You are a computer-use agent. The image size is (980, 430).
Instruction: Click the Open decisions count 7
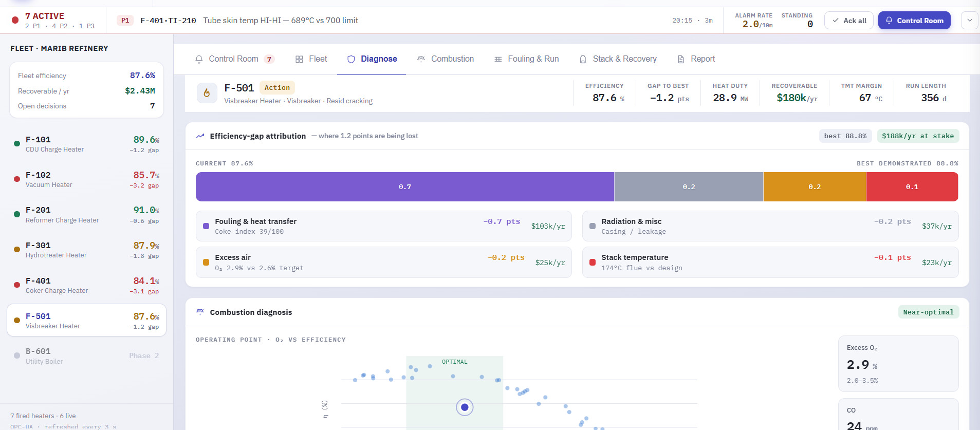pos(152,106)
